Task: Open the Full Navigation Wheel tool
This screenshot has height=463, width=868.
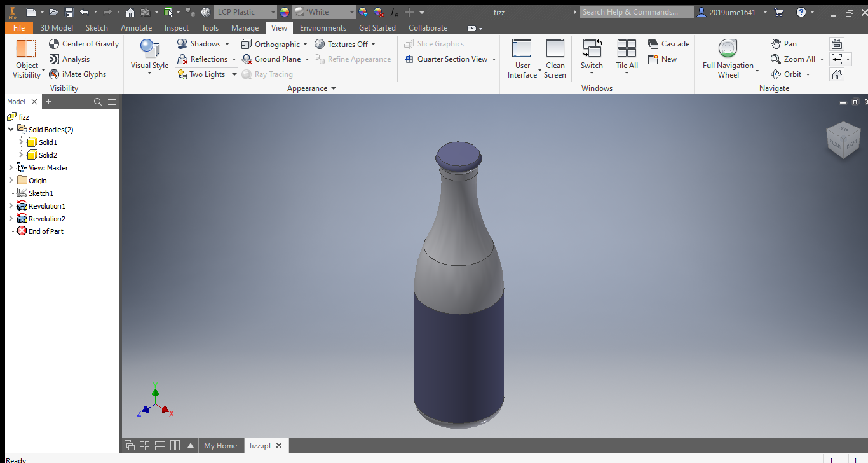Action: (x=728, y=58)
